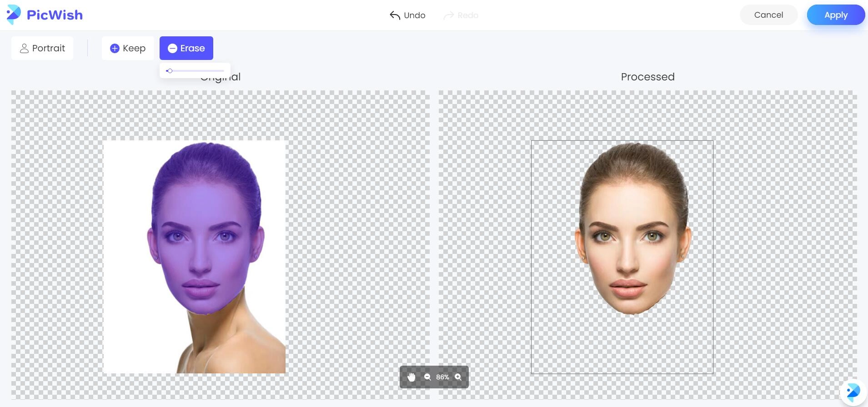Click the greyed Redo button

coord(461,15)
